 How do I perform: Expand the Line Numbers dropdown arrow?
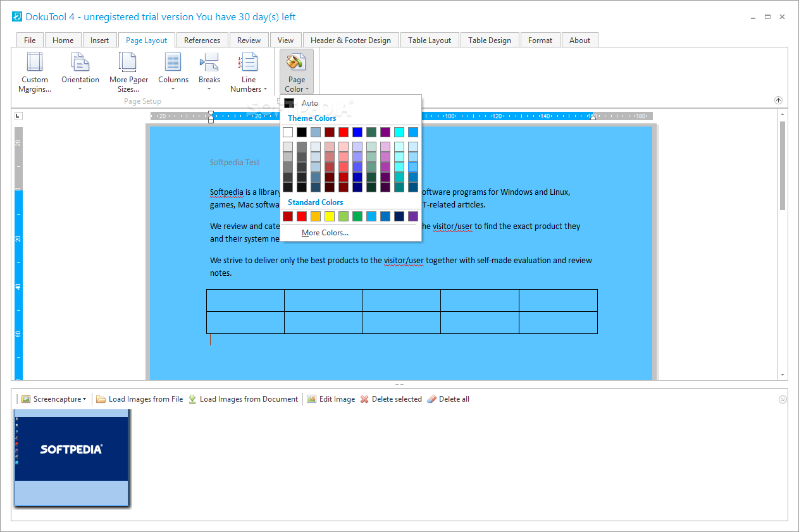[x=265, y=89]
